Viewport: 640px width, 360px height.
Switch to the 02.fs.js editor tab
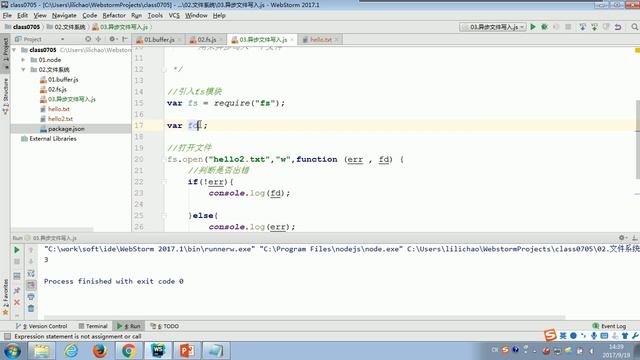point(206,40)
